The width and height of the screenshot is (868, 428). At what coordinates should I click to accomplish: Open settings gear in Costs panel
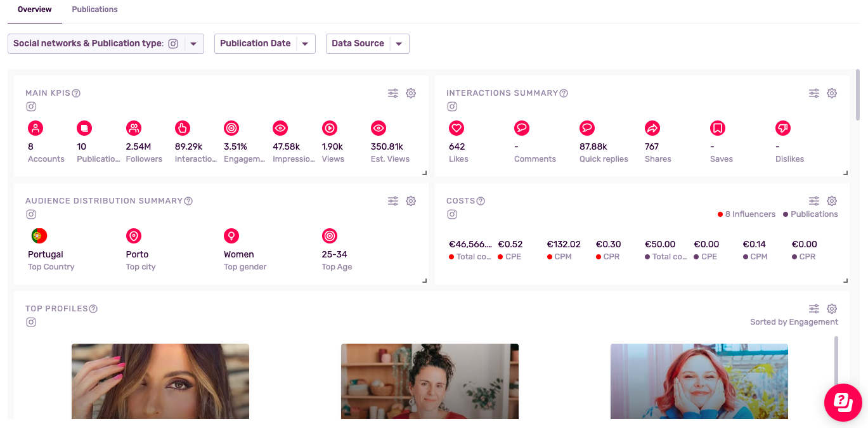tap(832, 201)
